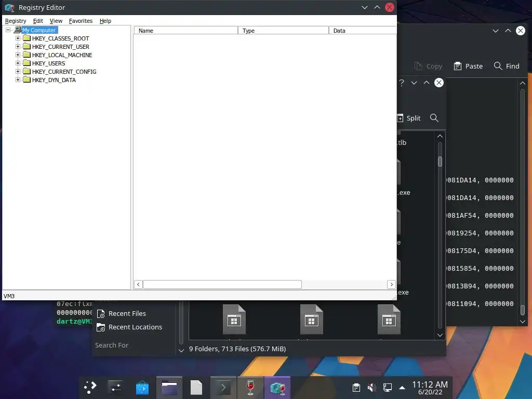Viewport: 532px width, 399px height.
Task: Open Recent Locations in the file manager sidebar
Action: [x=129, y=327]
